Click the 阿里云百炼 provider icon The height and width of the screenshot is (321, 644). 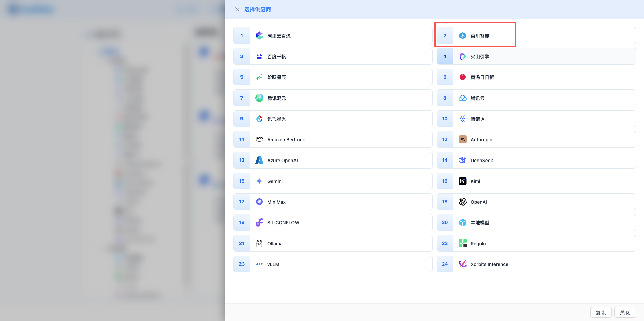coord(259,36)
